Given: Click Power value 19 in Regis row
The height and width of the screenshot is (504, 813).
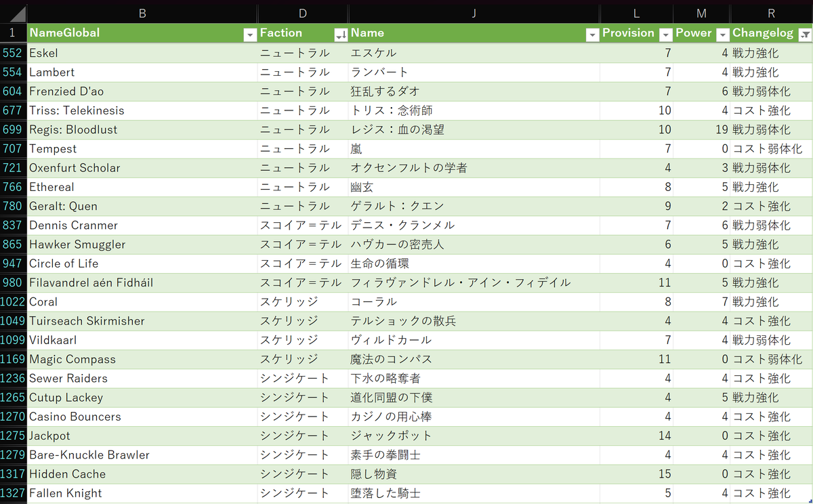Looking at the screenshot, I should tap(701, 129).
